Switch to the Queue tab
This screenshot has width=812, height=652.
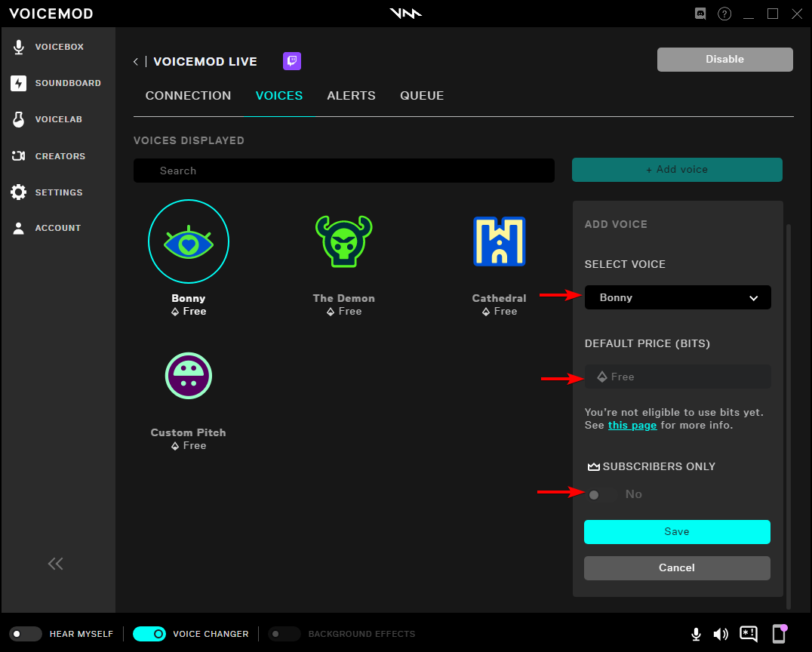(422, 96)
